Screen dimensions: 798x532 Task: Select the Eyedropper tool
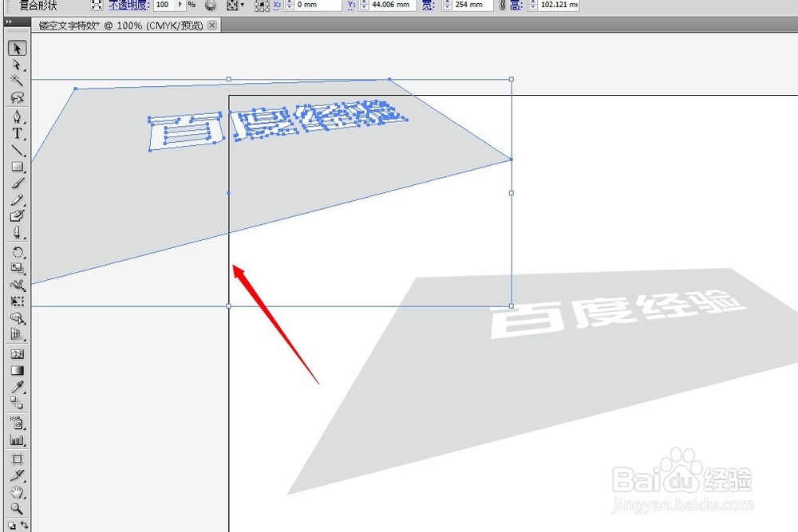18,387
